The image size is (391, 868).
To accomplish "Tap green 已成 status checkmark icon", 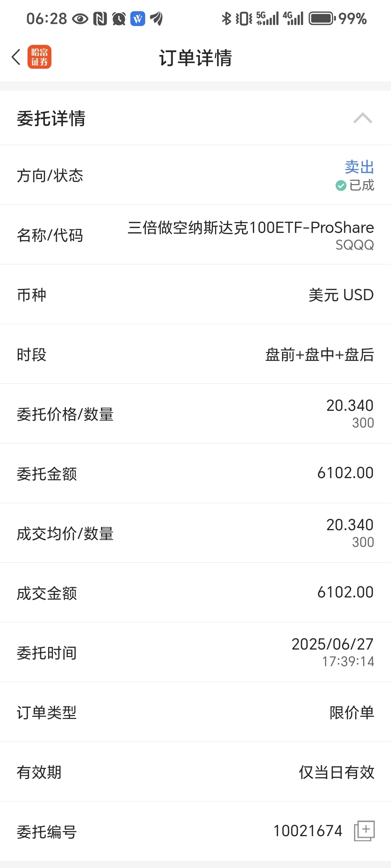I will [341, 186].
